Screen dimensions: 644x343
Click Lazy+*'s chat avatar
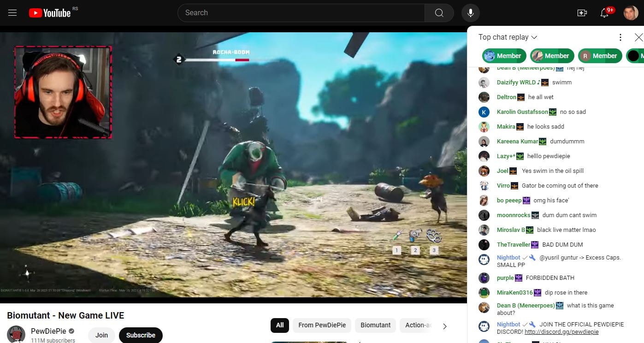[x=484, y=156]
